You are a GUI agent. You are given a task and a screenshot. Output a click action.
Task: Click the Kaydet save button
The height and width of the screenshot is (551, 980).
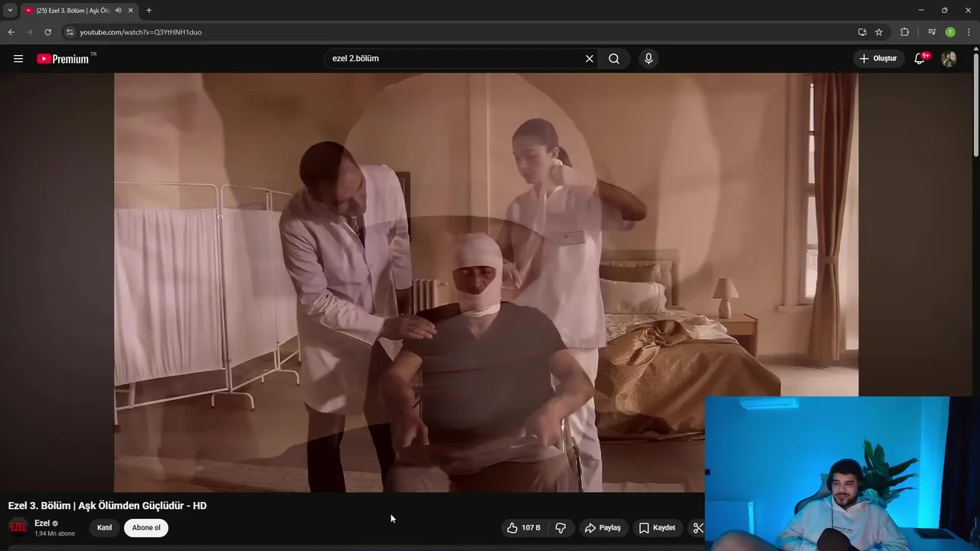coord(657,528)
